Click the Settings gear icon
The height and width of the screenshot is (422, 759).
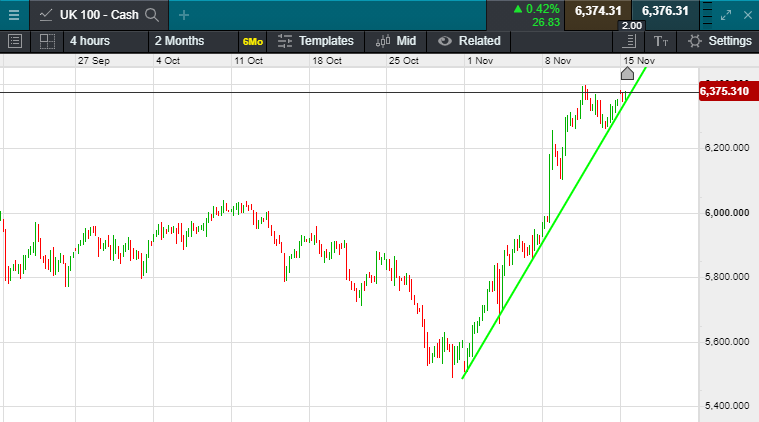[x=695, y=41]
